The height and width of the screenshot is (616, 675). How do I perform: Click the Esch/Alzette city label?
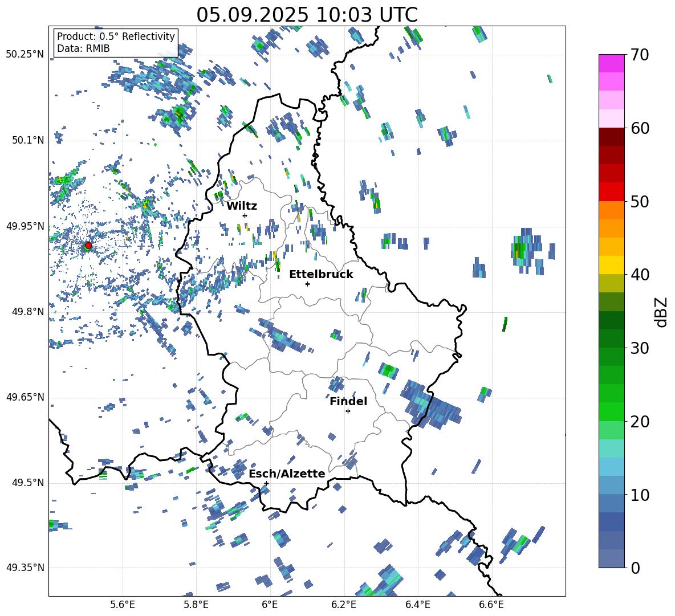click(x=287, y=474)
